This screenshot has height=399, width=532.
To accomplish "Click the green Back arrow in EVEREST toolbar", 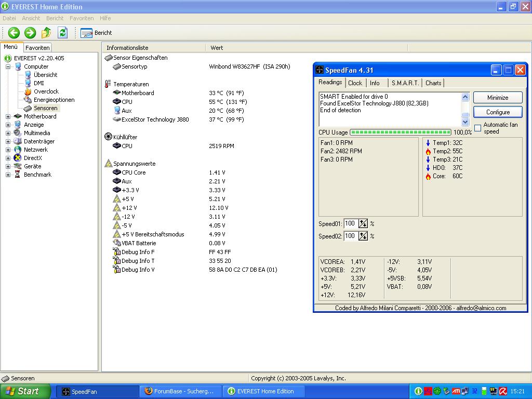I will (14, 33).
